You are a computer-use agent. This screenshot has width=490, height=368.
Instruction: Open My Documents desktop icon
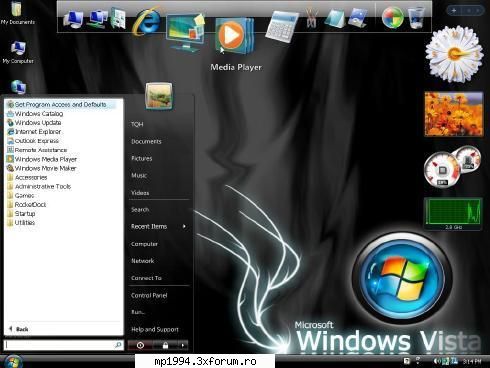pyautogui.click(x=17, y=13)
